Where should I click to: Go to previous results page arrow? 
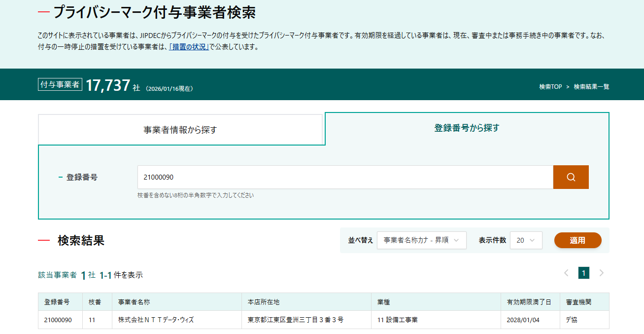pos(566,273)
